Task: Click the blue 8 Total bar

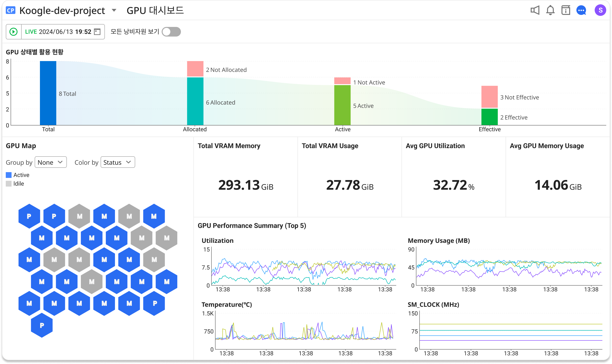Action: 48,93
